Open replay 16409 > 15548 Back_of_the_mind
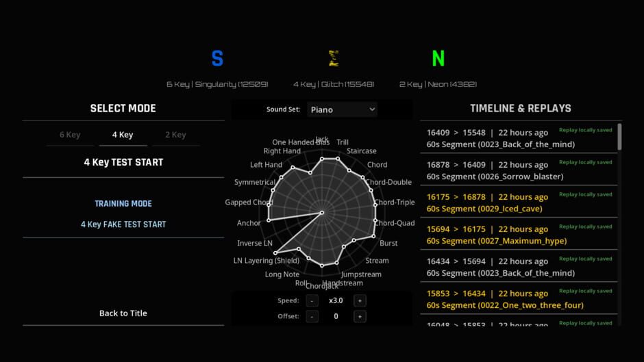 click(x=519, y=138)
